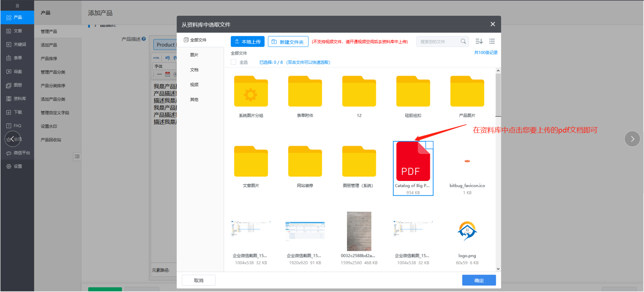Open the 文章图片 folder
This screenshot has height=292, width=644.
[x=251, y=162]
